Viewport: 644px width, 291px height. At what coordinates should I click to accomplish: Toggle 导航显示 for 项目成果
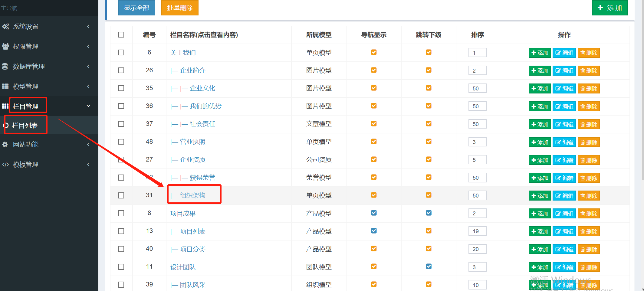click(374, 213)
